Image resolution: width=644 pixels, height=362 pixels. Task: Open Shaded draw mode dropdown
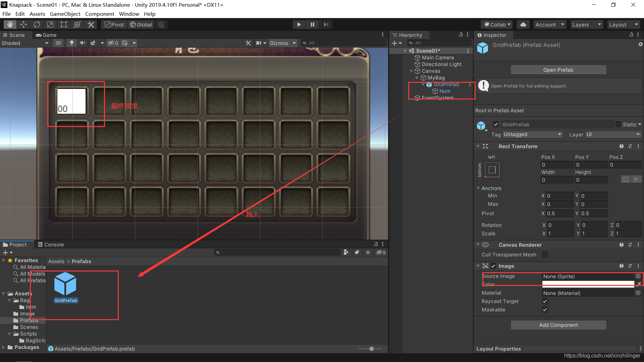[25, 43]
